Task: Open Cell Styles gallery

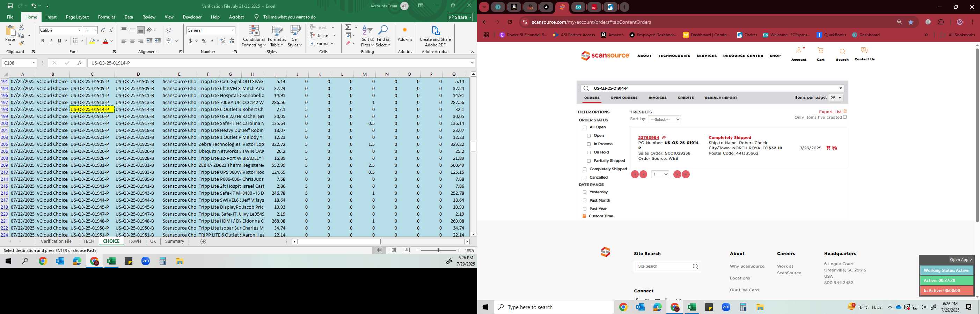Action: (x=295, y=37)
